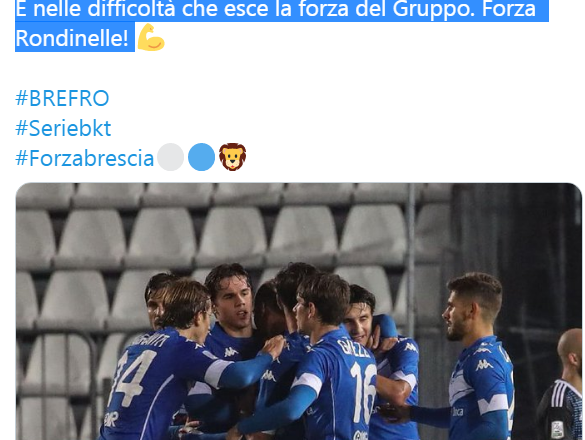Click the player name above number 16
Screen dimensions: 585x440
tap(353, 351)
